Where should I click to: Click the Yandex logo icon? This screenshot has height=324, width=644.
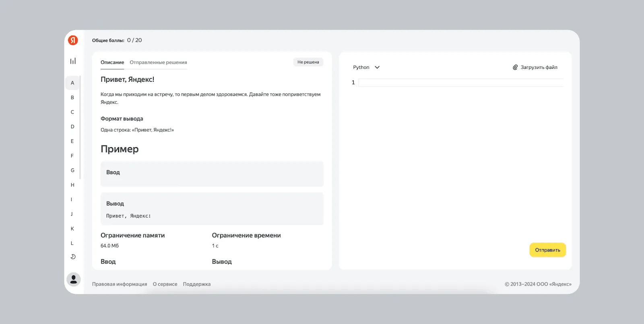pyautogui.click(x=73, y=40)
